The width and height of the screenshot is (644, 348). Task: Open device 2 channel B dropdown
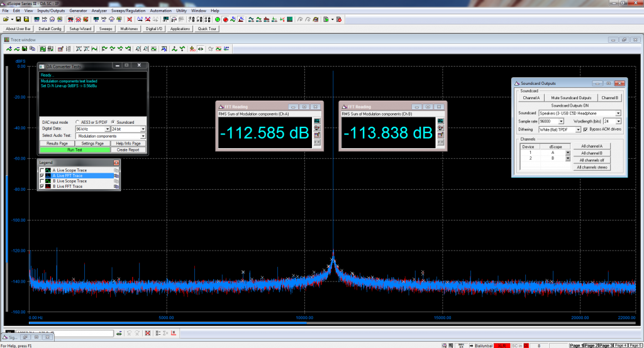(568, 158)
